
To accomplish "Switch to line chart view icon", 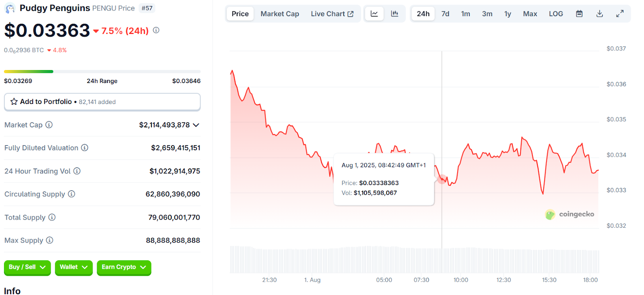I will coord(374,14).
